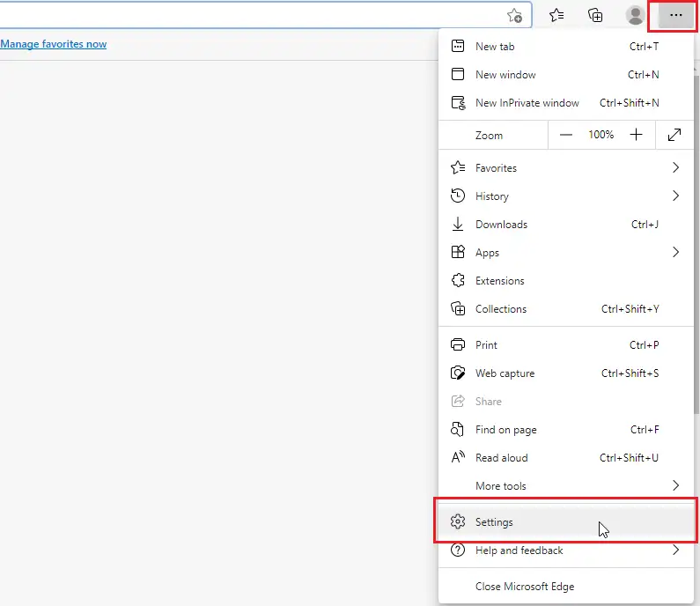Follow the Manage favorites now link
The height and width of the screenshot is (606, 700).
click(53, 44)
